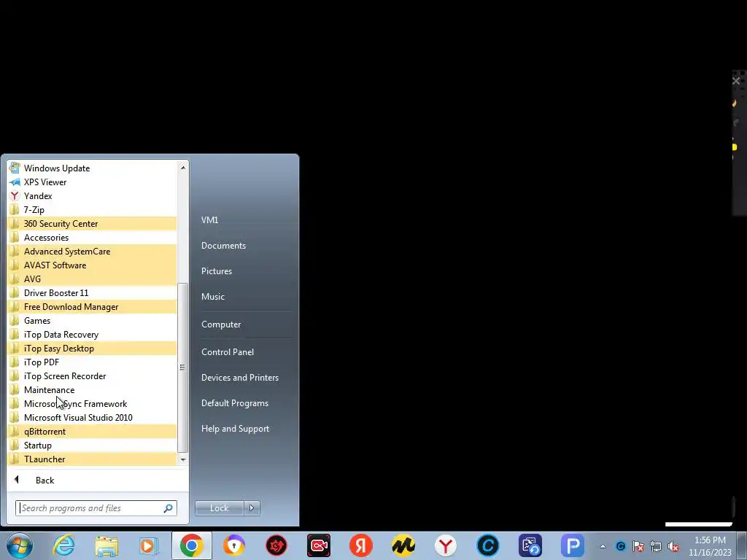This screenshot has width=747, height=560.
Task: Open the Accessories folder
Action: 92,237
